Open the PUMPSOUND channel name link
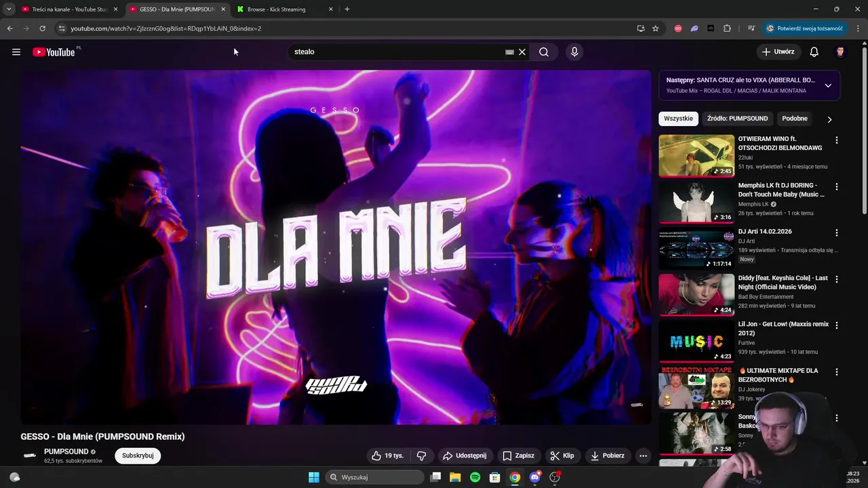Viewport: 868px width, 488px height. [x=66, y=451]
